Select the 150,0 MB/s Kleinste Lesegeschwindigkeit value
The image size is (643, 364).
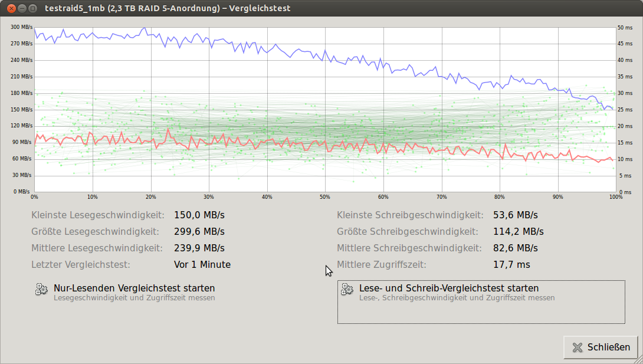point(199,215)
